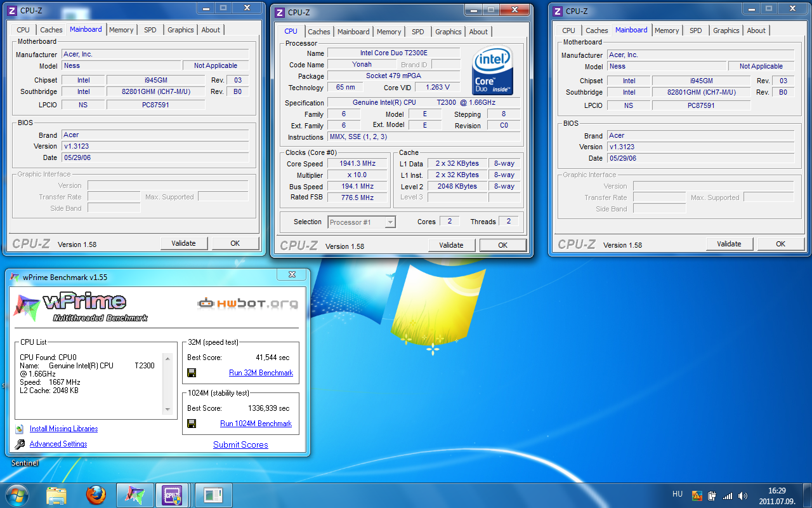Click the Core VID value 1.263 V
The width and height of the screenshot is (812, 508).
(438, 88)
